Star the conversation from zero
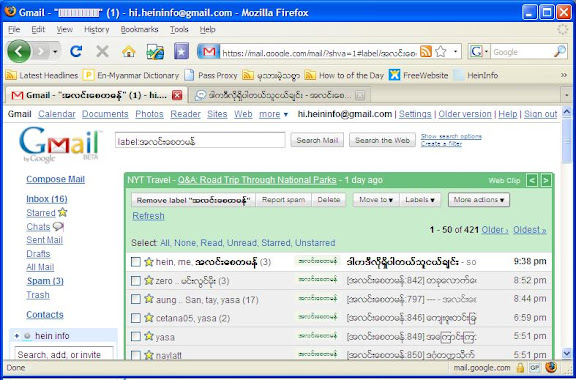 149,280
